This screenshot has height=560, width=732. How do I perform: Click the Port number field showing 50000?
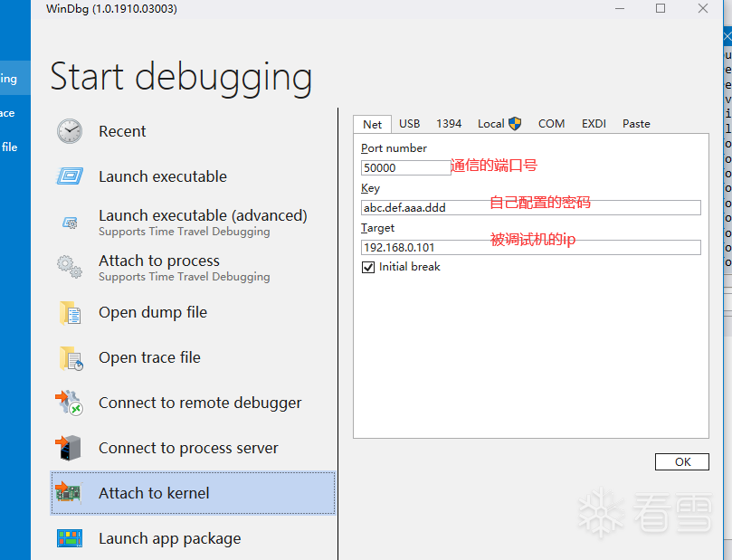click(x=405, y=167)
